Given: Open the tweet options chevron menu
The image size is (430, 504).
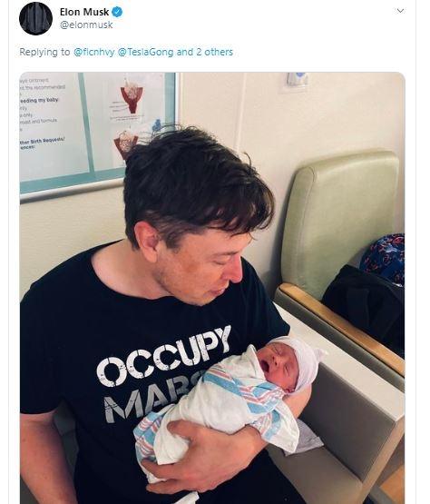Looking at the screenshot, I should pos(400,11).
